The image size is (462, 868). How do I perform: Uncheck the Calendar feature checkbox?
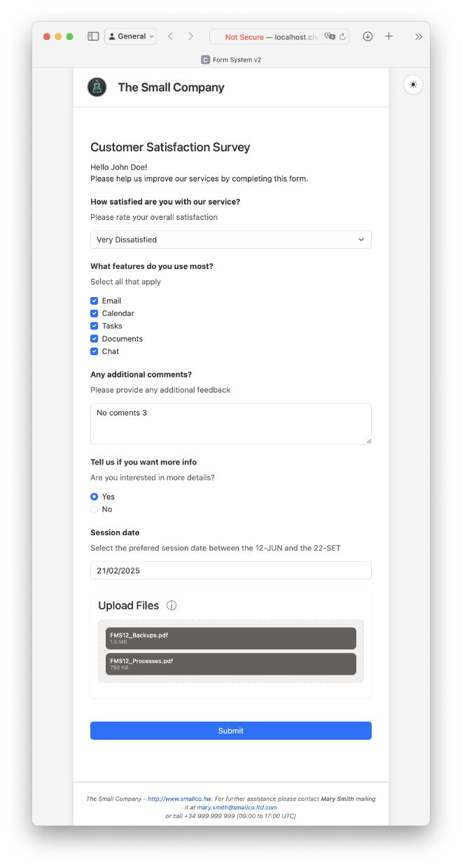click(x=94, y=313)
